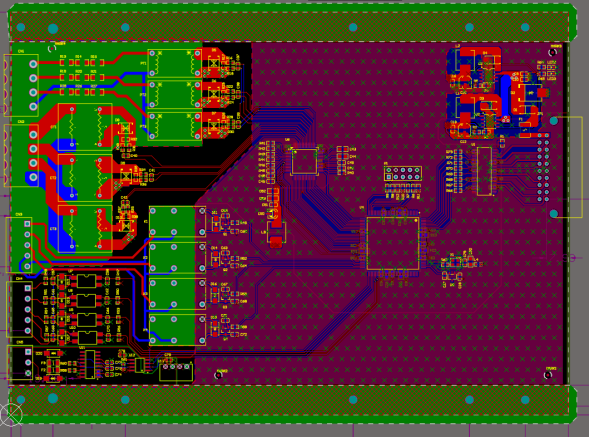Click the bottom blue pad of CN2
This screenshot has width=589, height=437.
(x=33, y=177)
